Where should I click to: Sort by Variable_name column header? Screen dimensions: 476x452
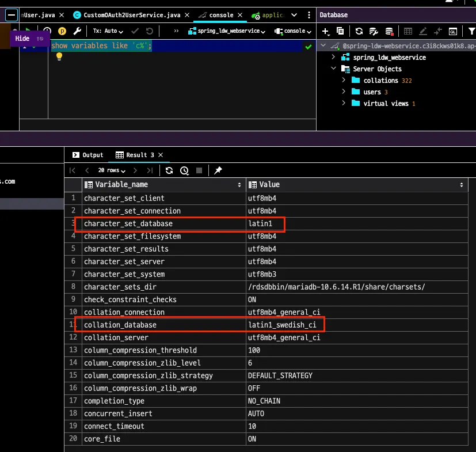point(122,185)
